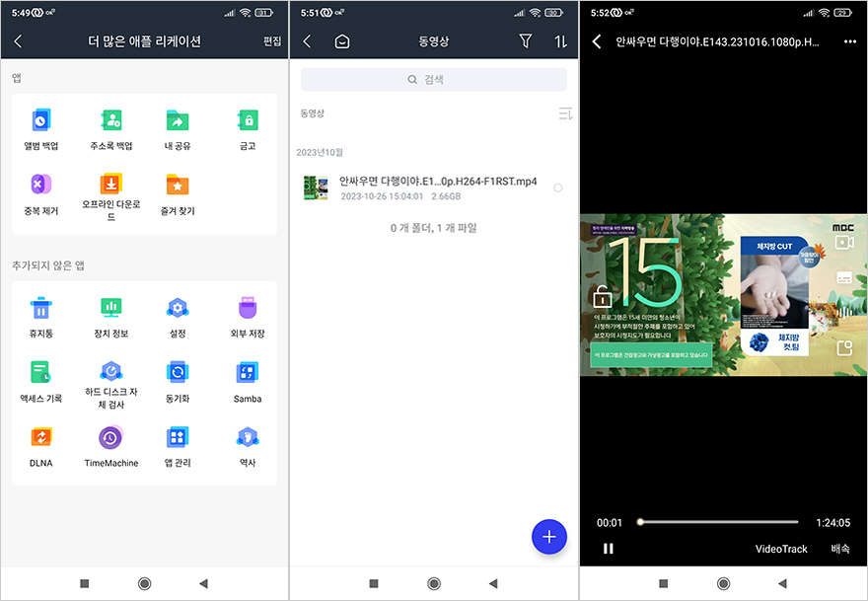Open the VideoTrack option
Image resolution: width=868 pixels, height=601 pixels.
(x=781, y=549)
